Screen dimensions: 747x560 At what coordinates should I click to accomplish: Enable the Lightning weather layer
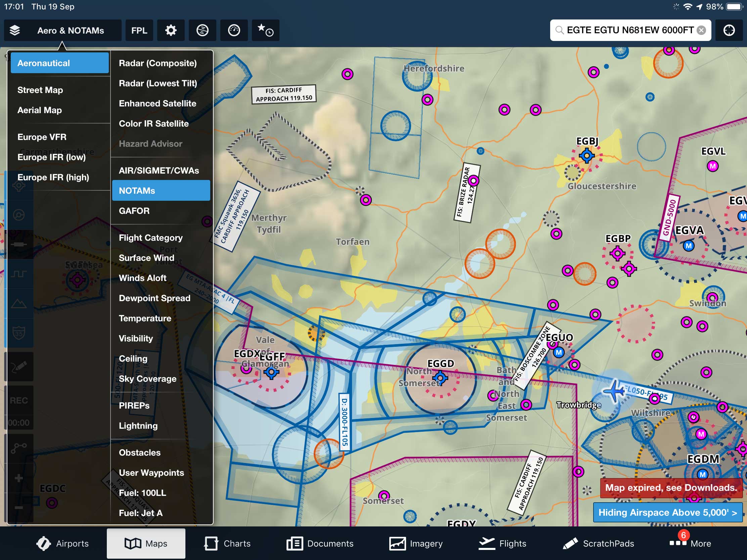[138, 426]
